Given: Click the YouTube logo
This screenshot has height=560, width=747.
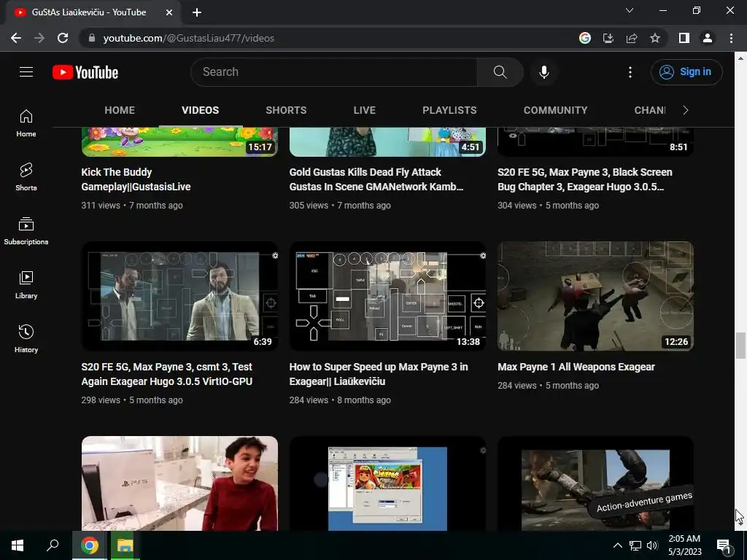Looking at the screenshot, I should (x=85, y=72).
